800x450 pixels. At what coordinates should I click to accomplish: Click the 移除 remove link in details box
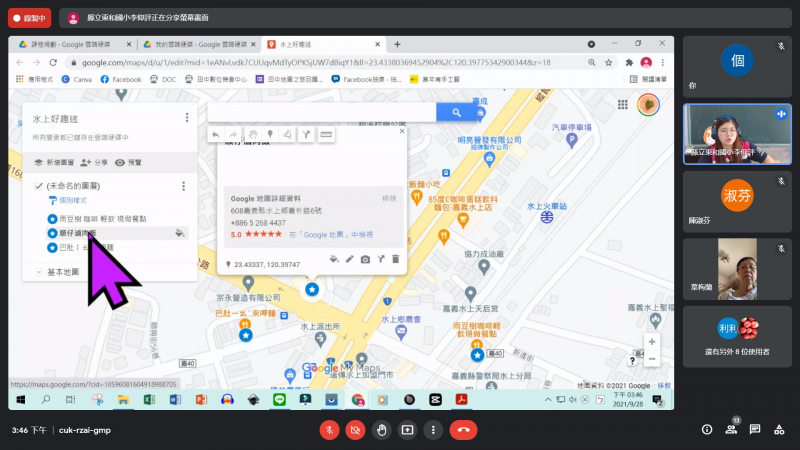pyautogui.click(x=389, y=198)
